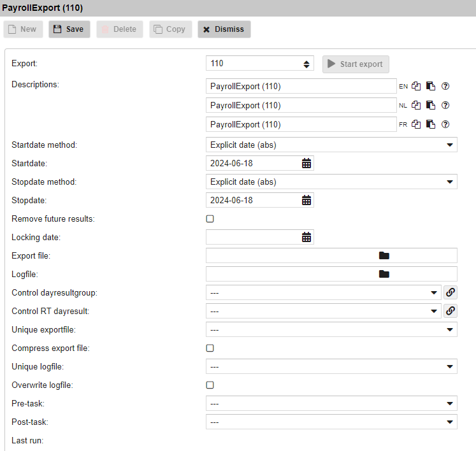The image size is (476, 451).
Task: Expand the Pre-task dropdown
Action: tap(331, 404)
